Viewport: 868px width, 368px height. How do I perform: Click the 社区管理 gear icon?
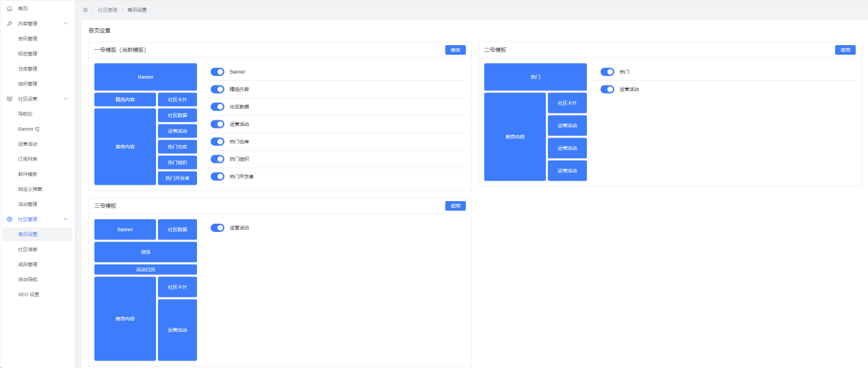[x=9, y=219]
